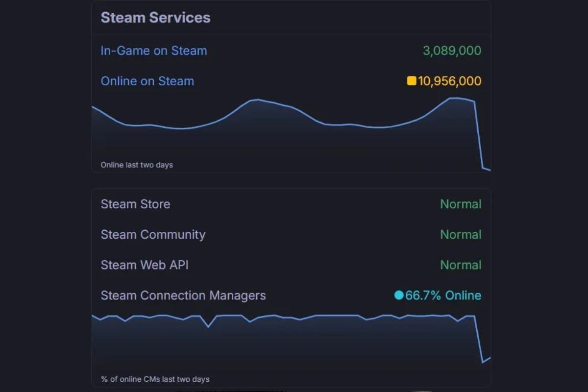Click the Steam Services heading
588x392 pixels.
[x=155, y=18]
